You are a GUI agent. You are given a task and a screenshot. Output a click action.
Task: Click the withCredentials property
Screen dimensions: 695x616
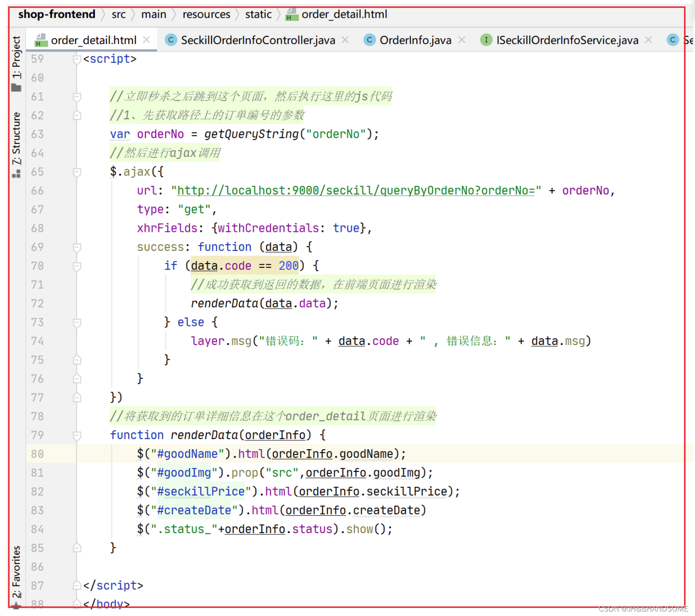268,228
